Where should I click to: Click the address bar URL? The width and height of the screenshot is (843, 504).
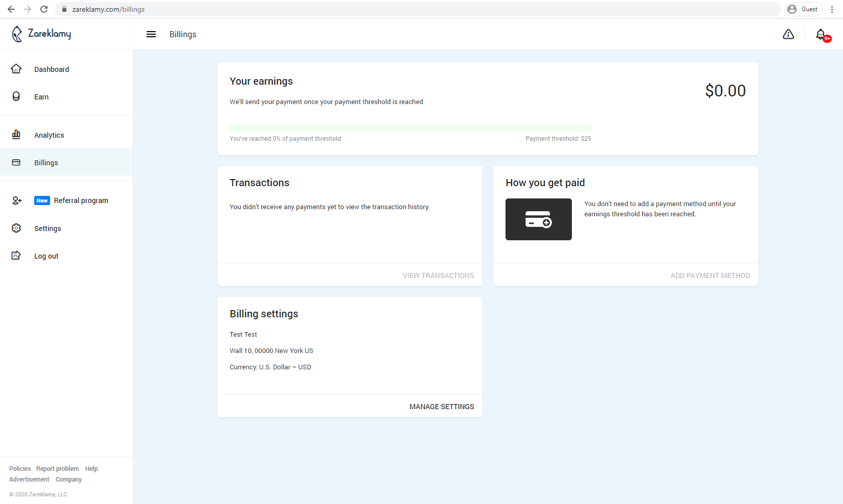pyautogui.click(x=108, y=9)
